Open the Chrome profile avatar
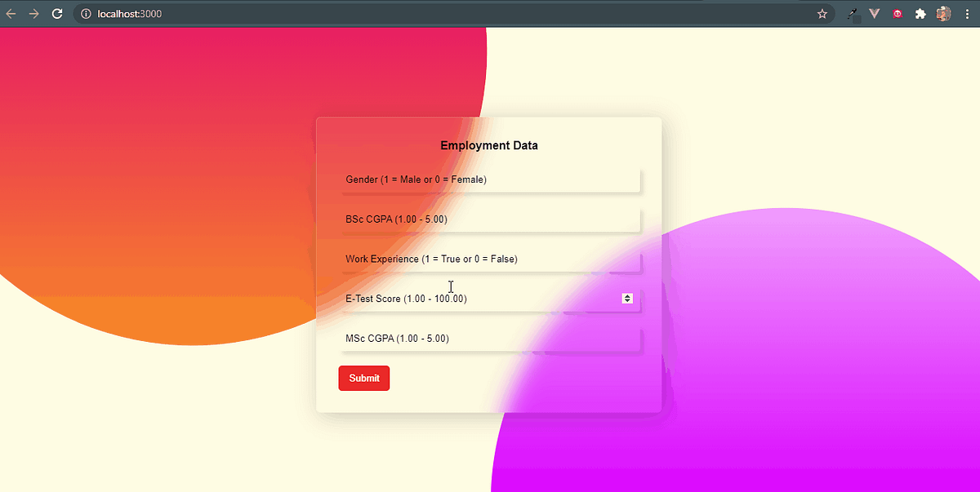 tap(943, 13)
